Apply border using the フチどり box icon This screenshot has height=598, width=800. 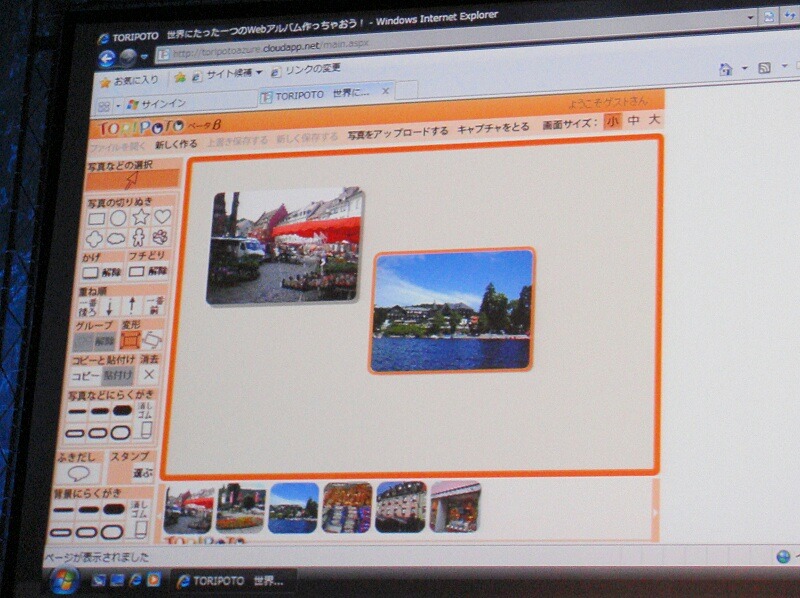pos(136,271)
